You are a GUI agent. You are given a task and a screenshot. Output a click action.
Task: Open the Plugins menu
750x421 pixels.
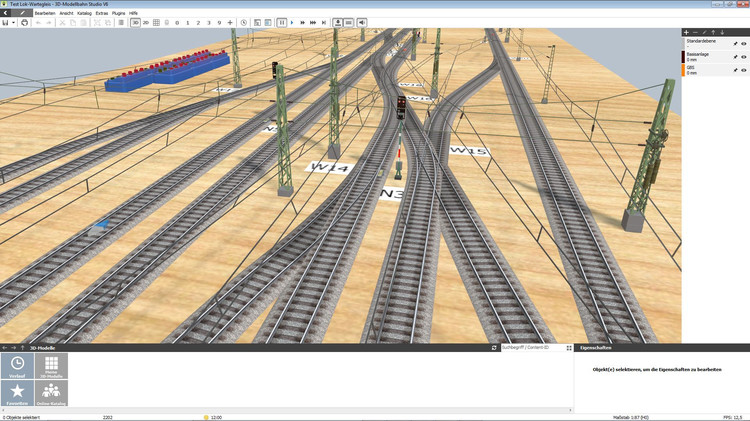[118, 13]
